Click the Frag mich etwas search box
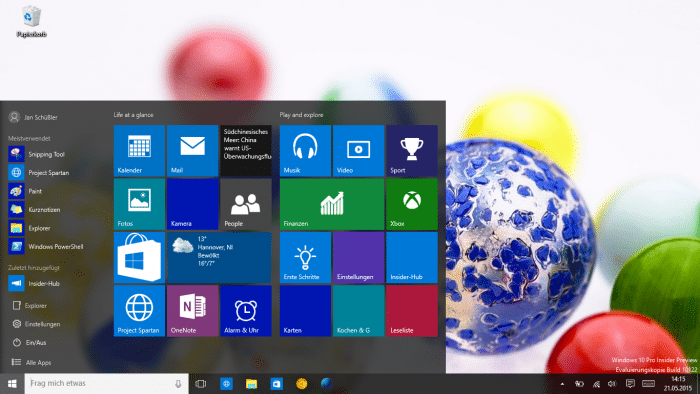The height and width of the screenshot is (394, 700). [106, 384]
